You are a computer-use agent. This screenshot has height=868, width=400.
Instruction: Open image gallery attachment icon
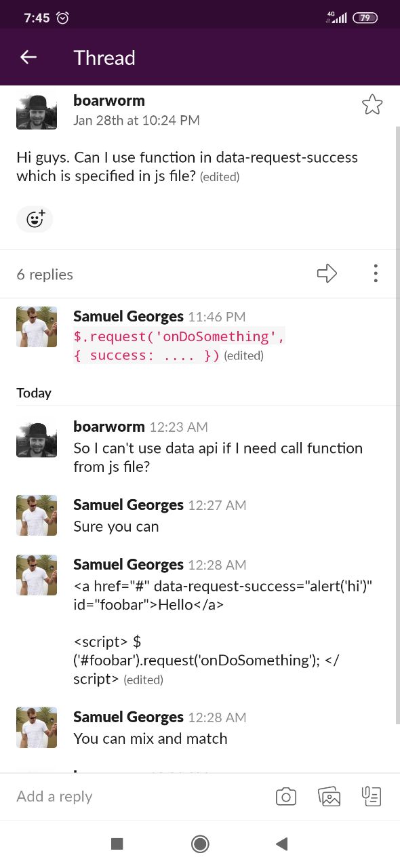[x=329, y=797]
